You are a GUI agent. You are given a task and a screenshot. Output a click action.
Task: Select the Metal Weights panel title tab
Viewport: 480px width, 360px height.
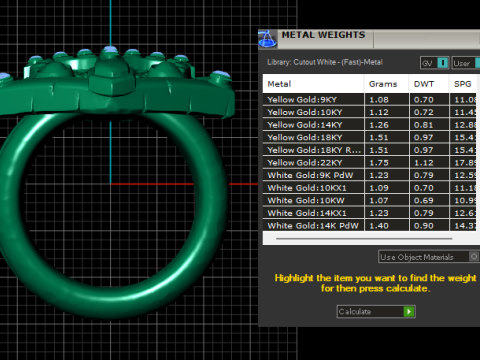click(323, 35)
